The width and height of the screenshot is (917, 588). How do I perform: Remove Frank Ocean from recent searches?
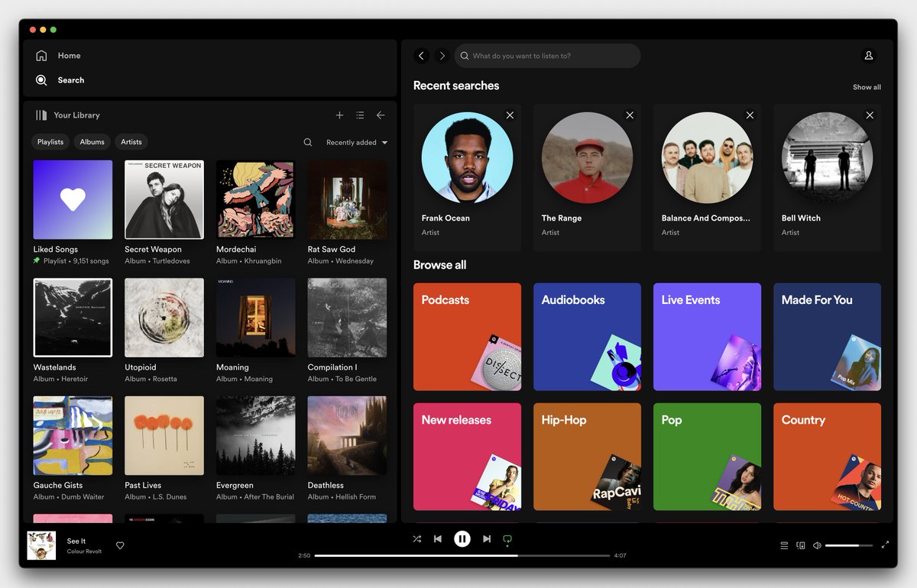pyautogui.click(x=510, y=115)
